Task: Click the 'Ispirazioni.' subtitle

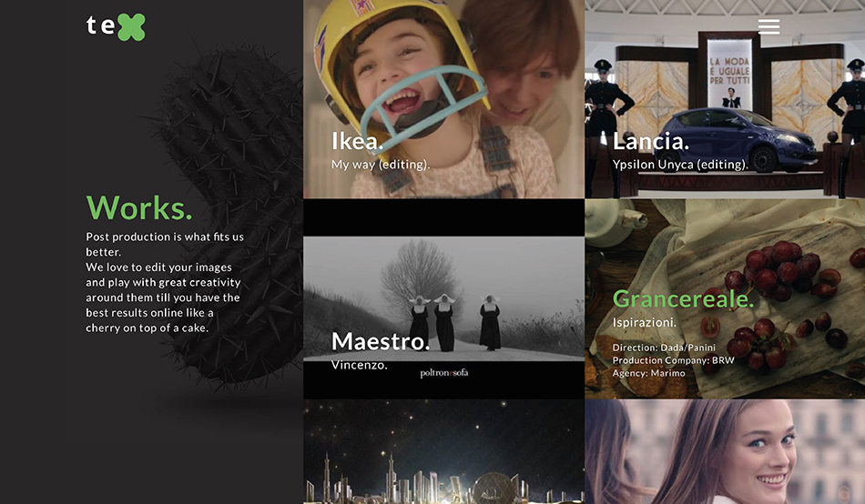Action: coord(645,322)
